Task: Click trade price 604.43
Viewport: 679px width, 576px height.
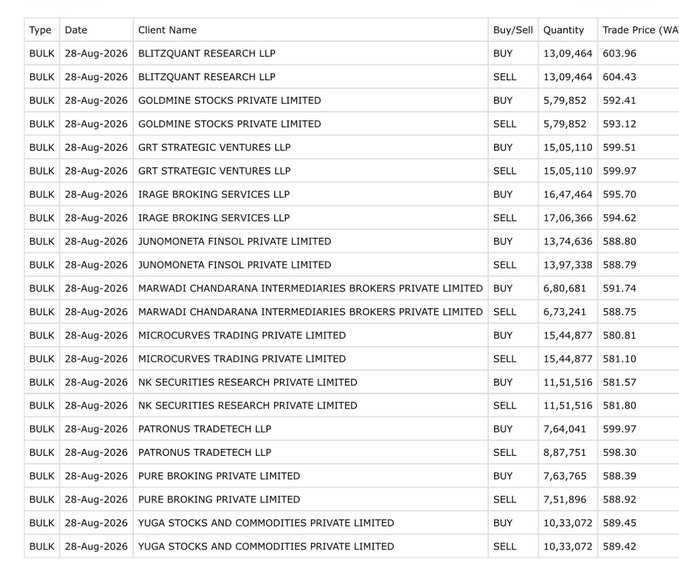Action: [620, 77]
